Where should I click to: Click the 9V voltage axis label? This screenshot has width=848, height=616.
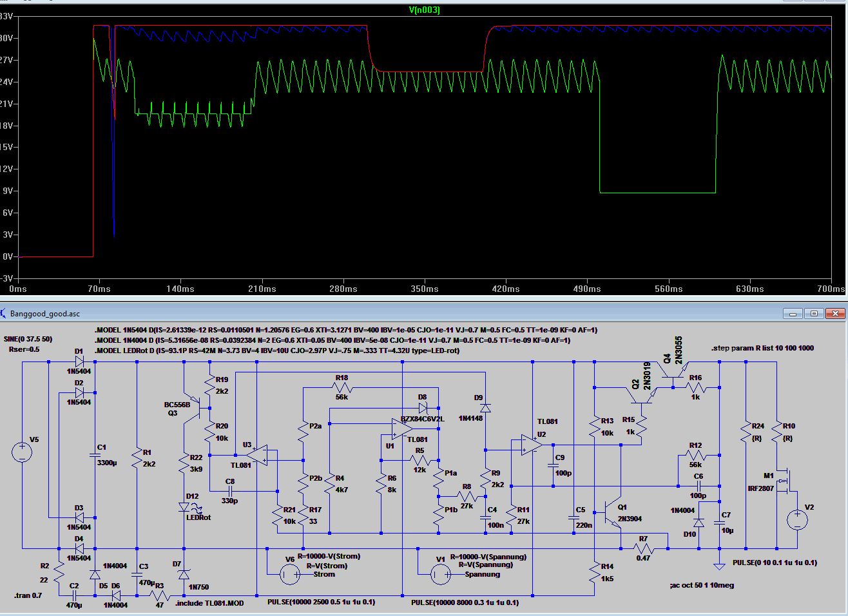(8, 191)
